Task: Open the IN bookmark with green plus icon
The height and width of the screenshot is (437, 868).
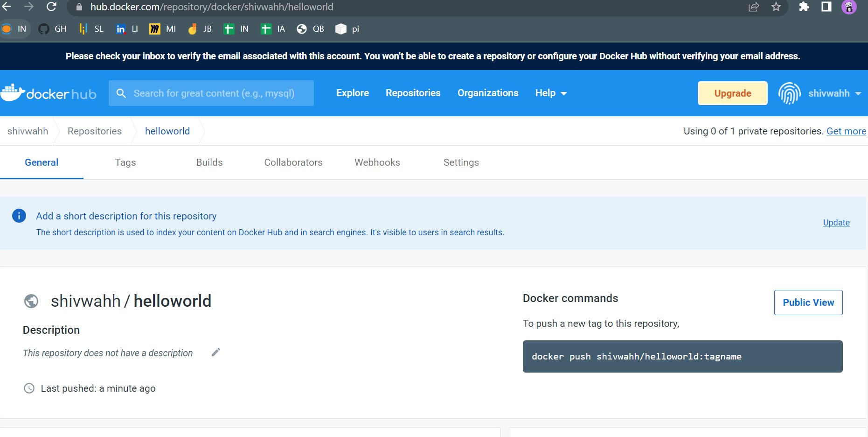Action: point(236,29)
